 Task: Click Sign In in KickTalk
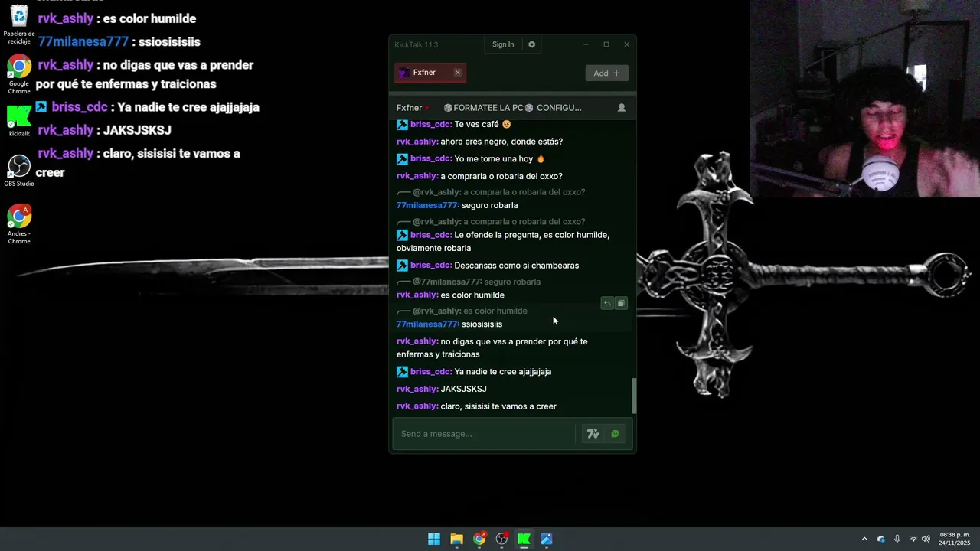point(503,44)
